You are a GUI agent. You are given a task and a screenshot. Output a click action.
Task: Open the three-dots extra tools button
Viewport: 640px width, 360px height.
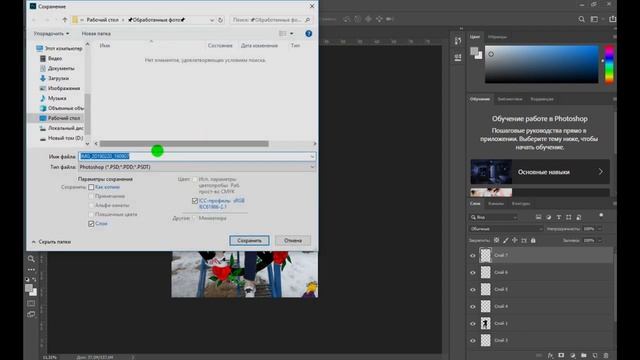tap(31, 270)
